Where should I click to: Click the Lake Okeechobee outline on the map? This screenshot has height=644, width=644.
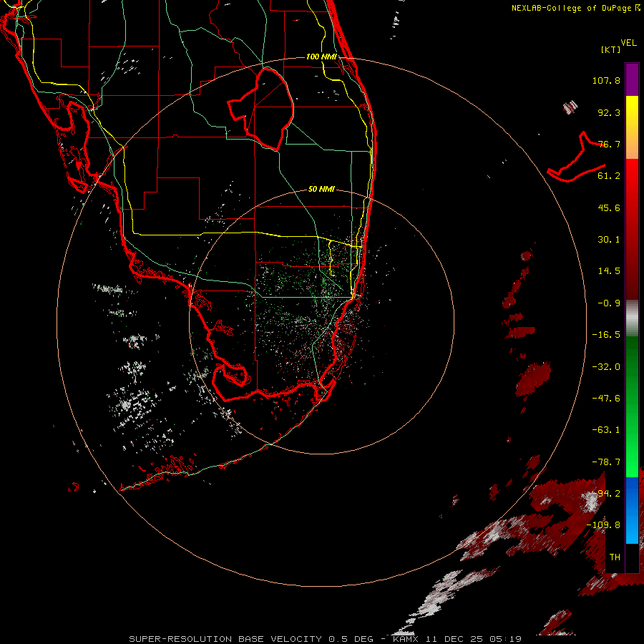point(261,109)
